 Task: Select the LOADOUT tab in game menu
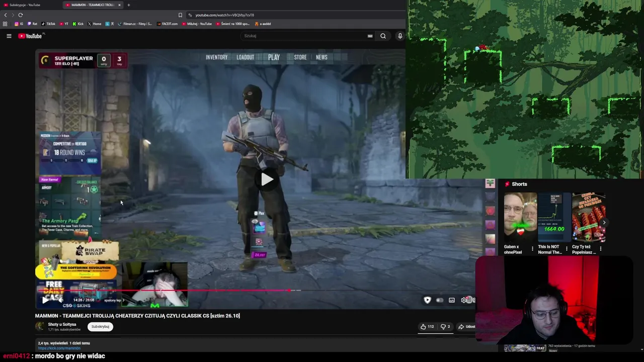[246, 57]
